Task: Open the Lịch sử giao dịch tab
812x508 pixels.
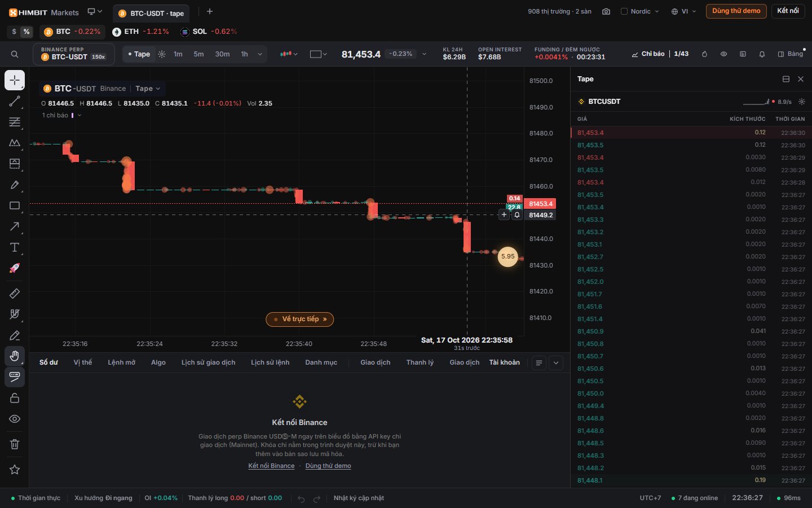Action: tap(209, 362)
